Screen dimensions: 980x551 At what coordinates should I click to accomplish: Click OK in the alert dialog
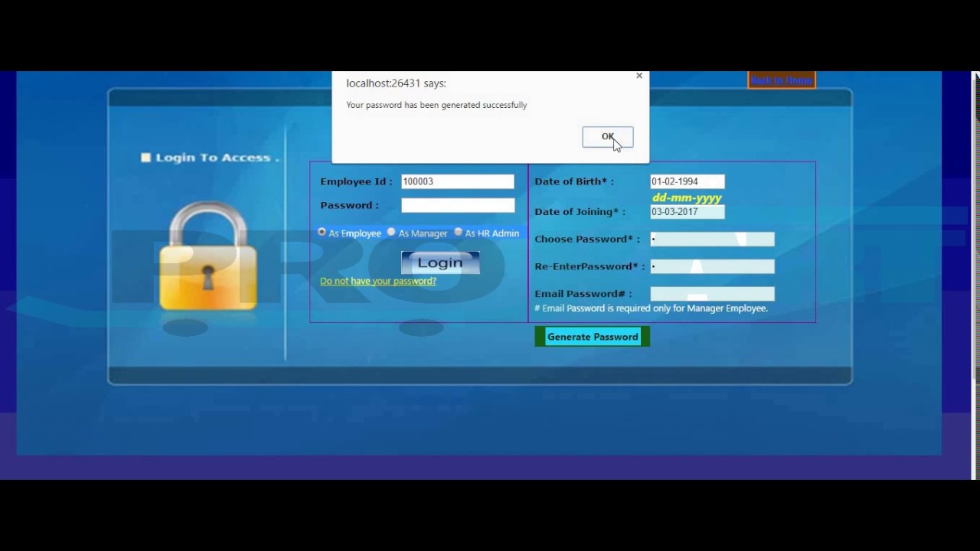tap(607, 137)
